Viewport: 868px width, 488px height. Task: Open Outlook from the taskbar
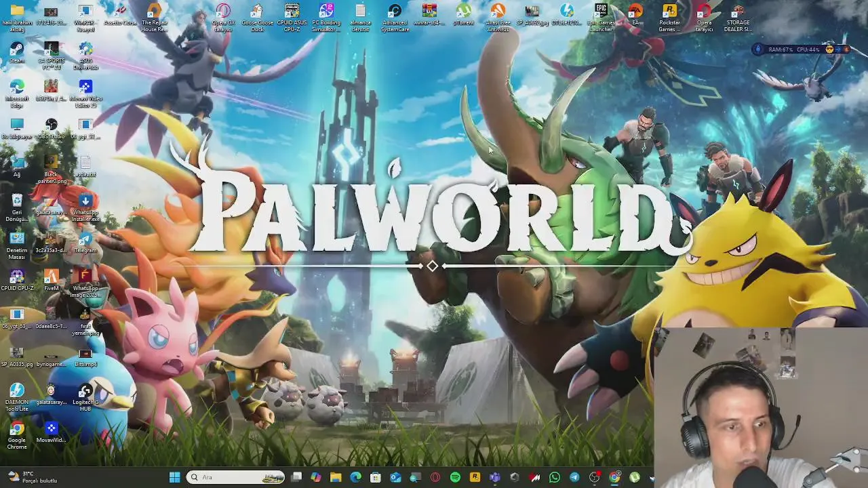[x=395, y=477]
